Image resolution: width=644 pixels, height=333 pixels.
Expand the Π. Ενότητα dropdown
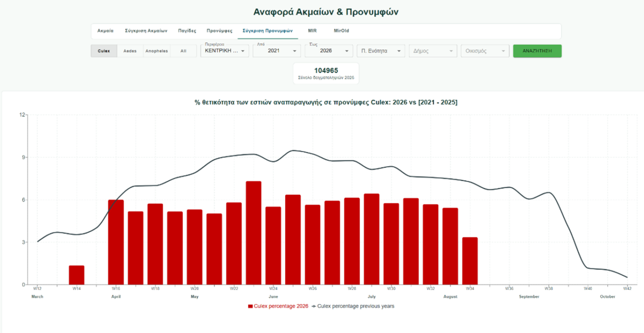(x=381, y=51)
